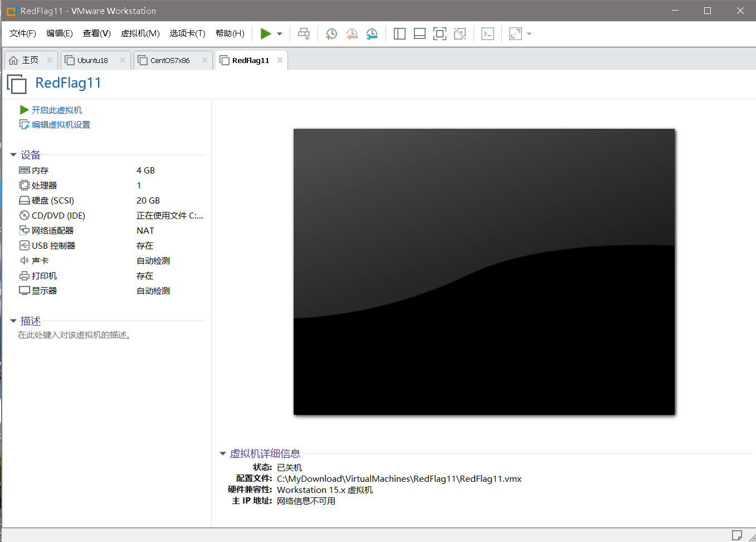Click the processor icon beside 处理器
Viewport: 756px width, 542px height.
coord(25,185)
